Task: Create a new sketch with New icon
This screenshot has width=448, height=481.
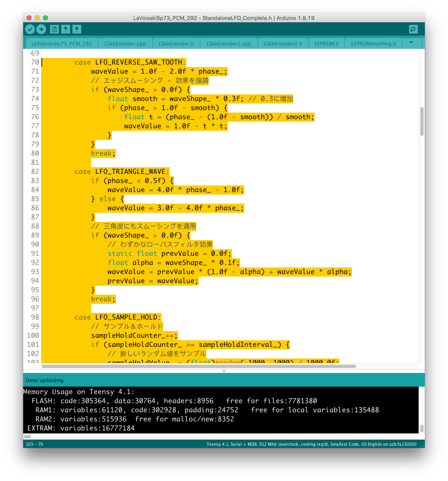Action: [x=54, y=29]
